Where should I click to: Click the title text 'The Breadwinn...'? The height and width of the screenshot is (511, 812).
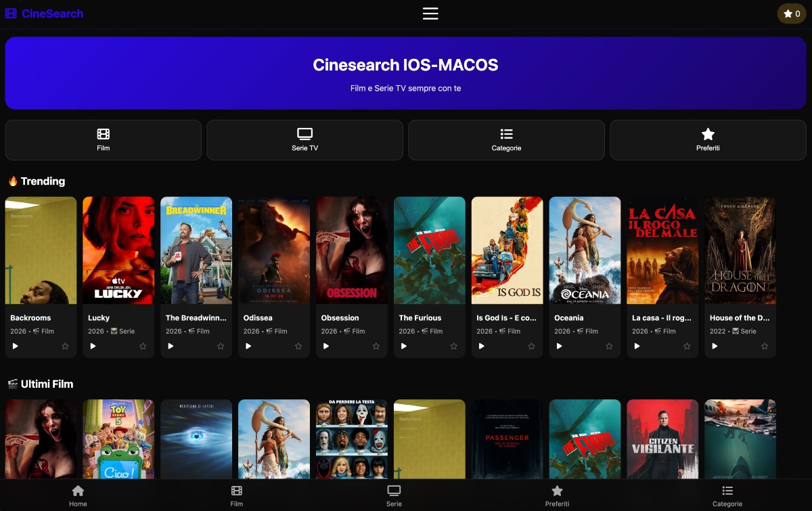tap(196, 317)
